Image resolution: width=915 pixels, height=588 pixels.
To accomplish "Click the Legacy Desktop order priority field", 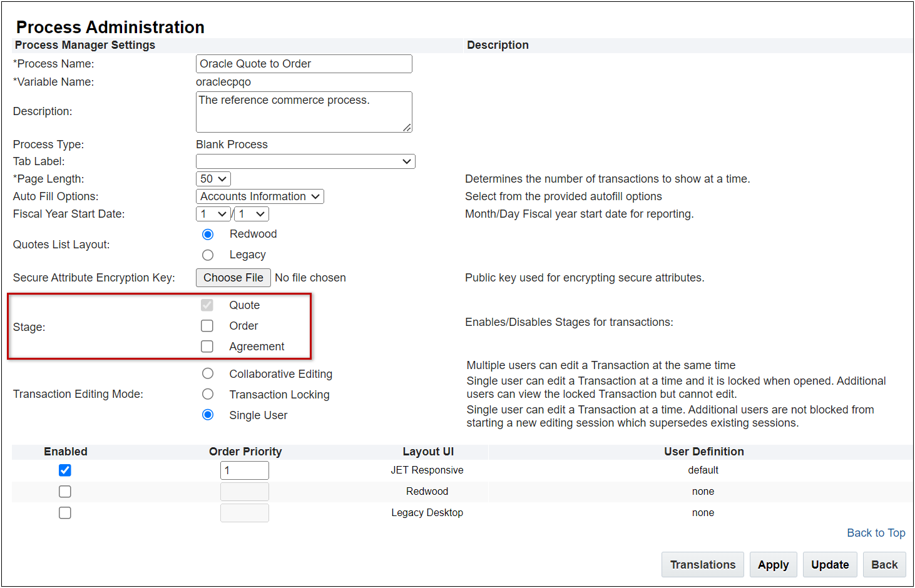I will [245, 513].
